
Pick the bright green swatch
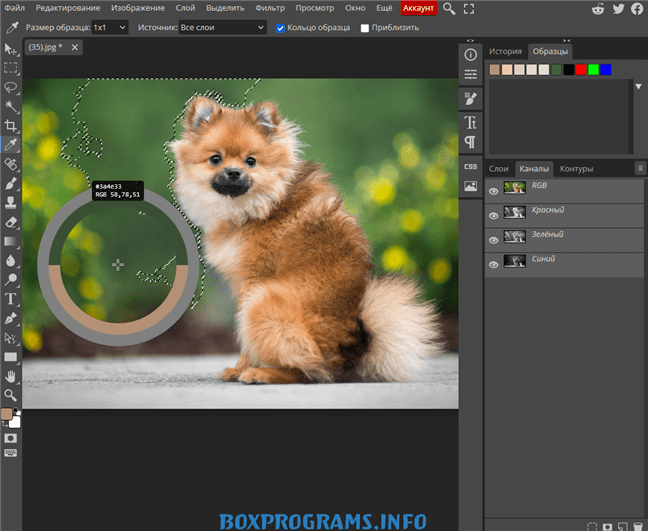click(593, 69)
